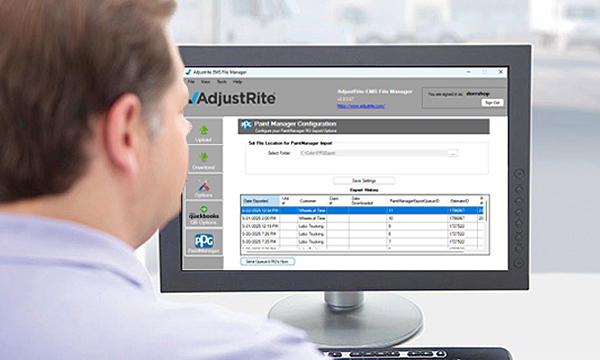Open the File menu

[191, 81]
